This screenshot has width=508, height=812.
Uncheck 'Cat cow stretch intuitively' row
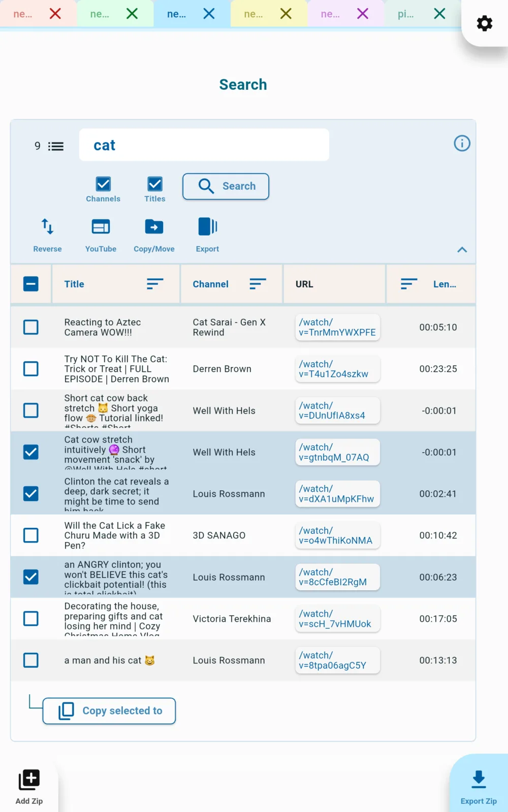click(31, 452)
